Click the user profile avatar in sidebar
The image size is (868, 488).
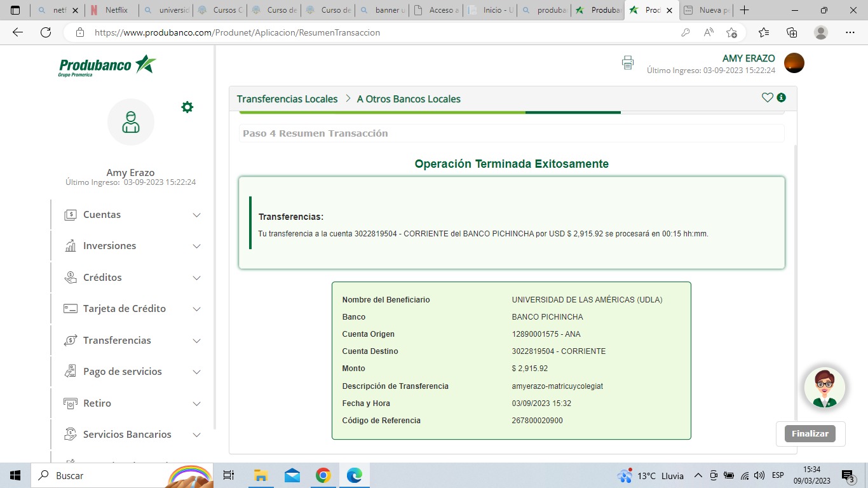click(x=130, y=122)
